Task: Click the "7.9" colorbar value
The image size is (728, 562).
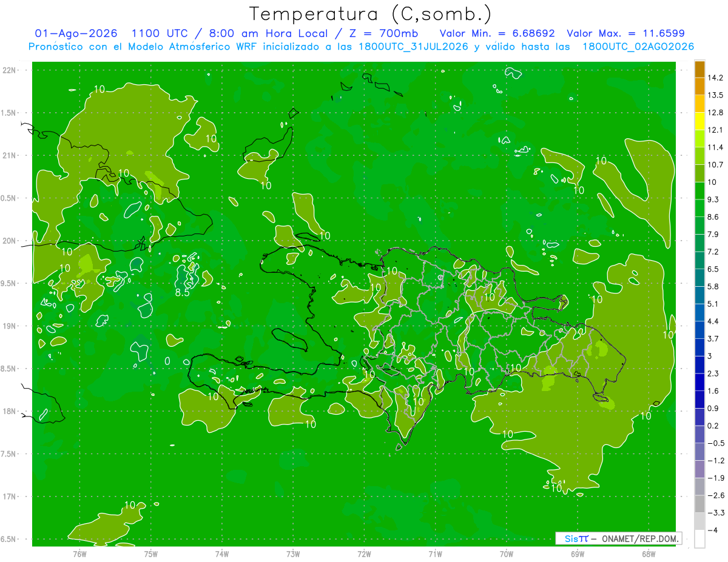Action: click(x=713, y=234)
